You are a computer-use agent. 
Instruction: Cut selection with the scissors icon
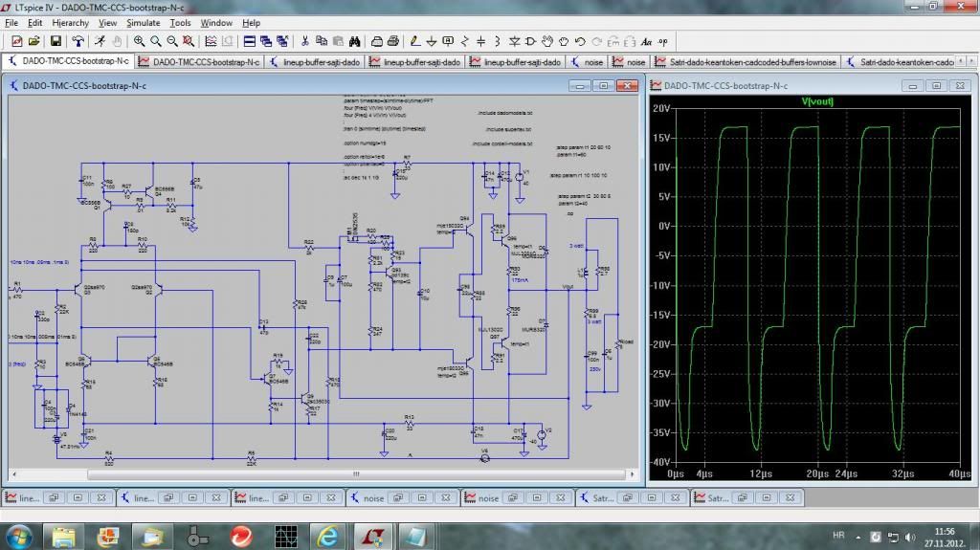click(305, 41)
